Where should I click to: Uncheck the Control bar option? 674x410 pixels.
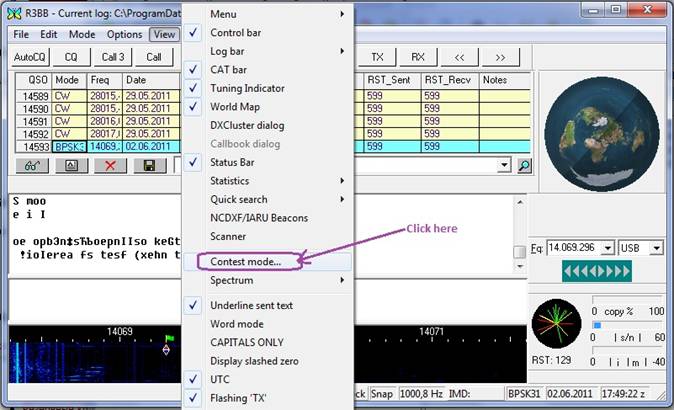[235, 32]
